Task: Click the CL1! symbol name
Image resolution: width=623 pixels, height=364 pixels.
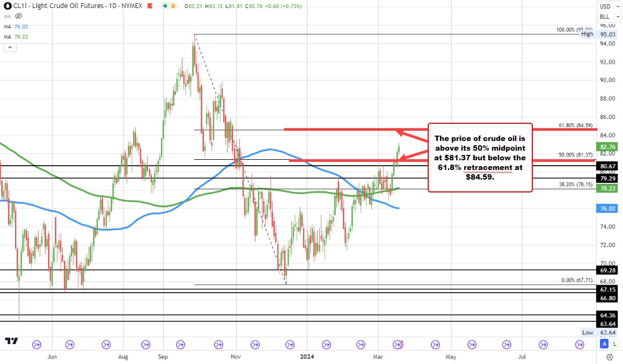Action: 20,6
